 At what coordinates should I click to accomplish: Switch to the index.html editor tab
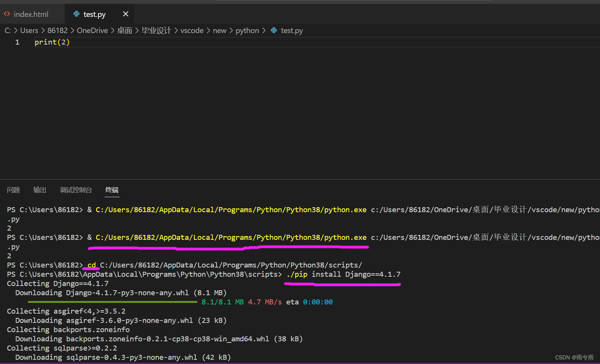(32, 14)
